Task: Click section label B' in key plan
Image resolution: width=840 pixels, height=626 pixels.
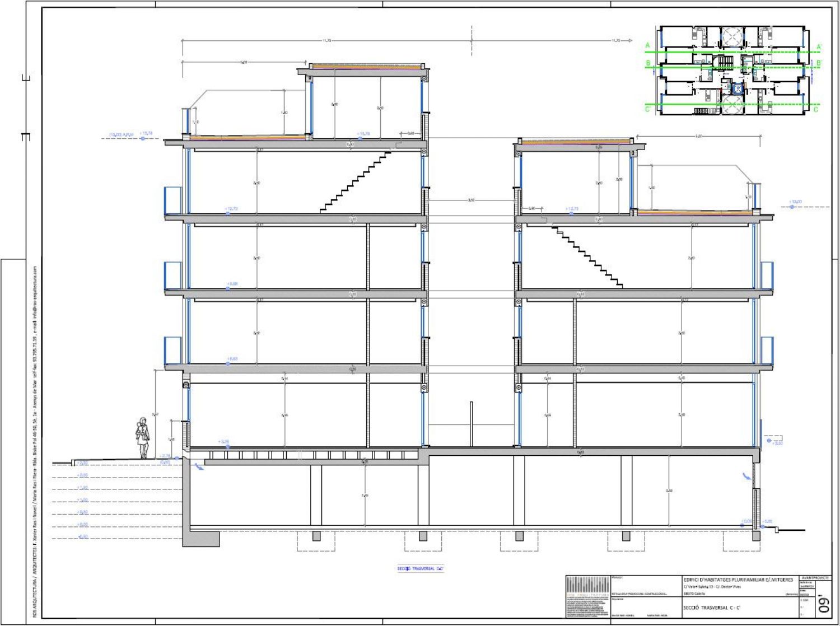Action: [x=819, y=63]
